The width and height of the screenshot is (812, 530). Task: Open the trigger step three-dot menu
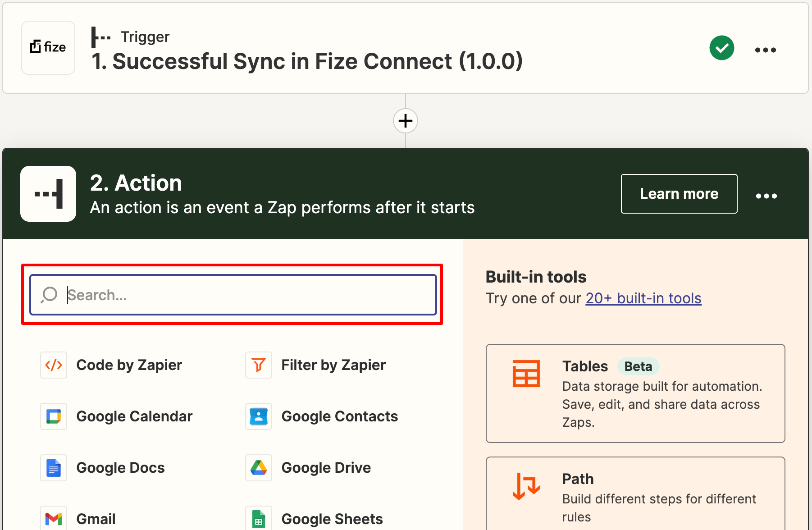(x=765, y=50)
